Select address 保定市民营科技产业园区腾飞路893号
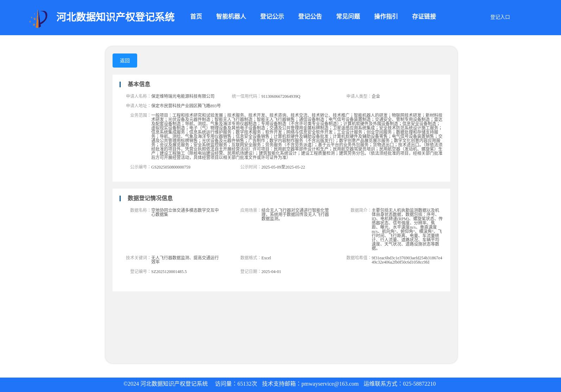Image resolution: width=561 pixels, height=392 pixels. [186, 106]
